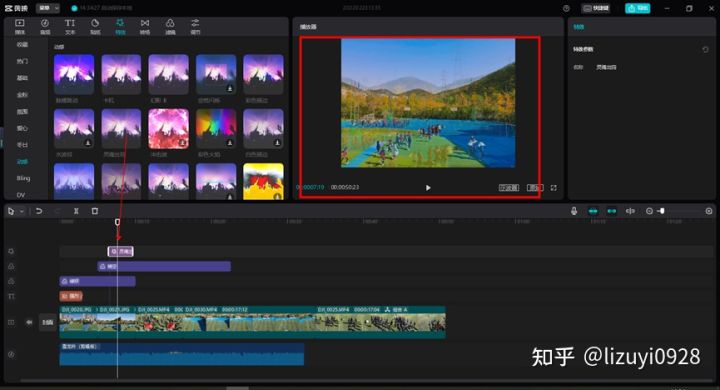Select the long purple filter clip
This screenshot has height=390, width=720.
pyautogui.click(x=164, y=266)
